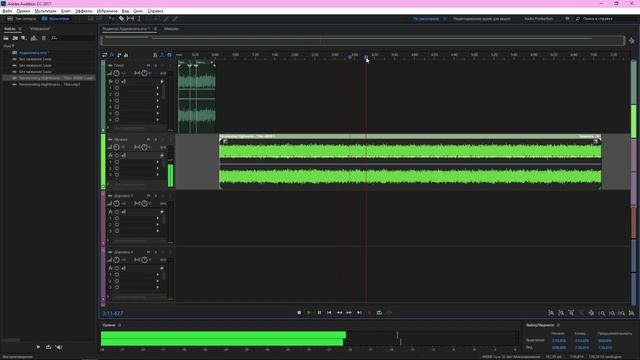Move playhead to previous with transport button
The image size is (640, 360).
(329, 313)
